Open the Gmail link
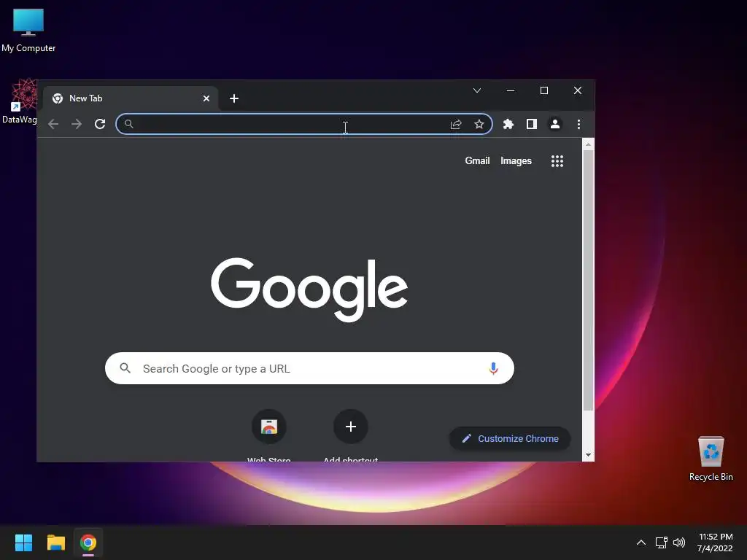The width and height of the screenshot is (747, 560). coord(477,161)
